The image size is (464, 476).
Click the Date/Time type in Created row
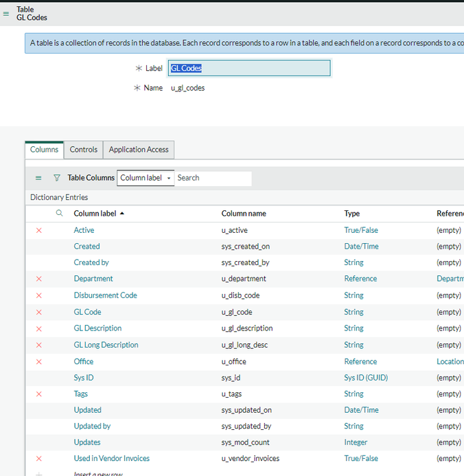(x=362, y=246)
